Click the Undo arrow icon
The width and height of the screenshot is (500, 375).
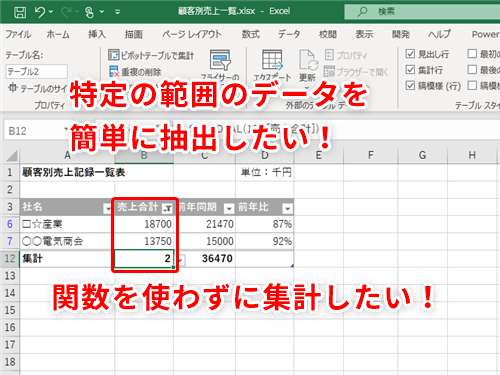pos(40,12)
